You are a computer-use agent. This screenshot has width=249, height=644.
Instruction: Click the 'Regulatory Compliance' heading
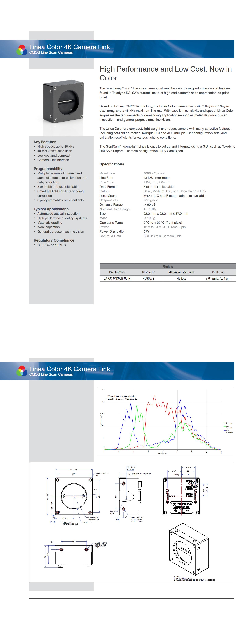click(x=54, y=240)
